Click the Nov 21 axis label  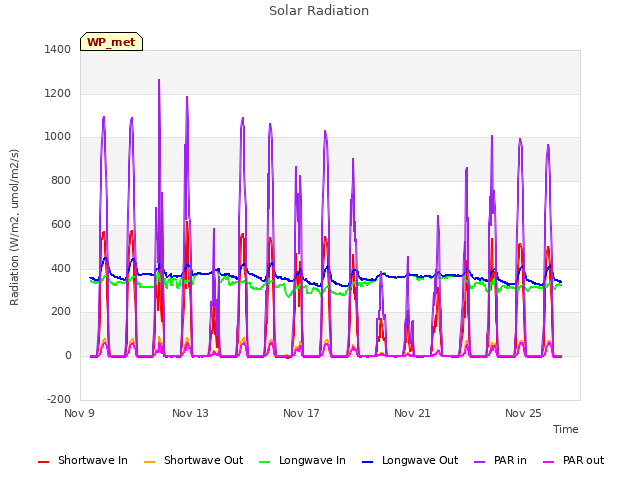pyautogui.click(x=412, y=413)
